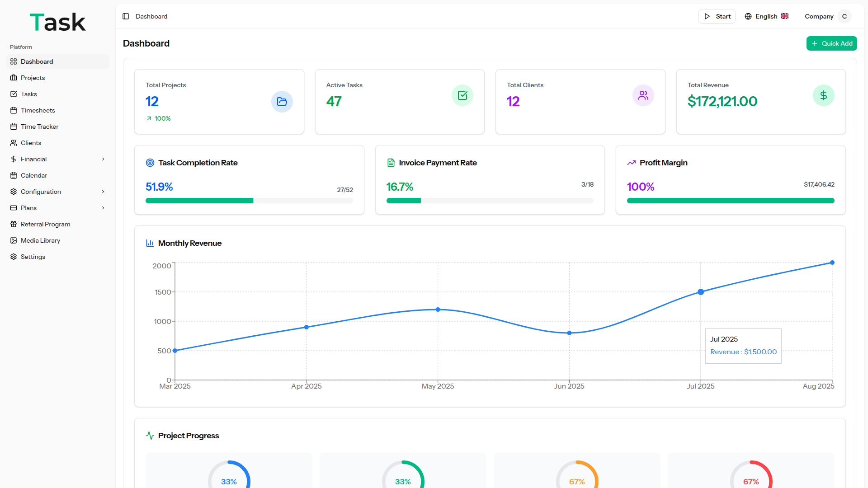Click the Active Tasks checkmark icon
The image size is (868, 488).
coord(462,95)
